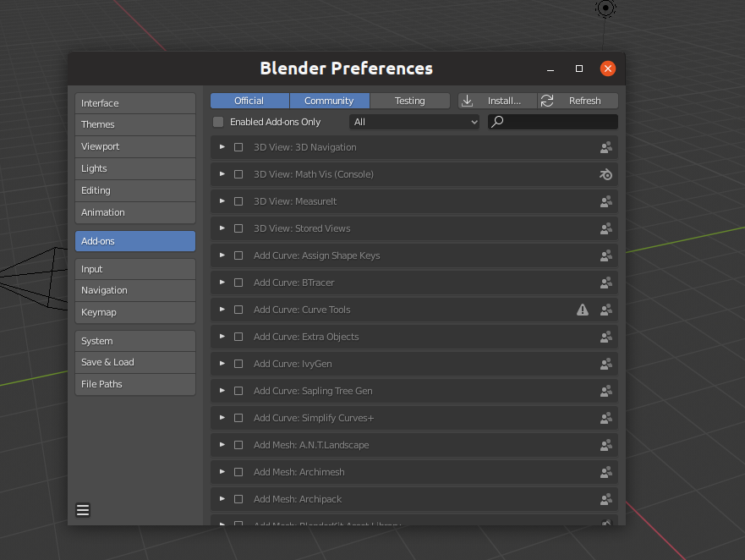745x560 pixels.
Task: Open the Interface preferences section
Action: 135,103
